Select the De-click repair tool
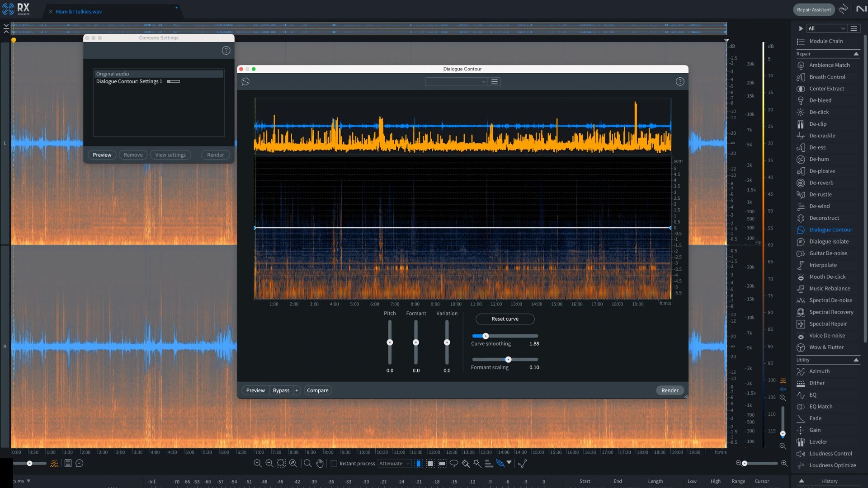The image size is (868, 488). coord(819,112)
